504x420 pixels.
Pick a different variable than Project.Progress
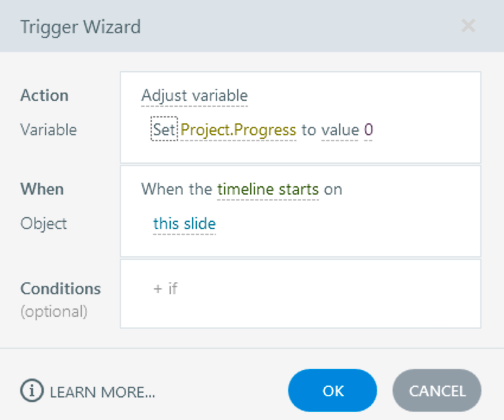coord(238,130)
